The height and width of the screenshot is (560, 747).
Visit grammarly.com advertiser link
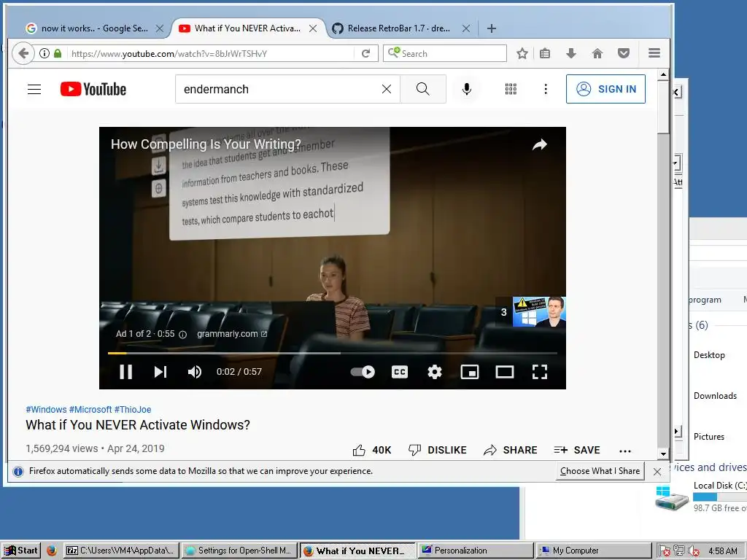[x=232, y=334]
